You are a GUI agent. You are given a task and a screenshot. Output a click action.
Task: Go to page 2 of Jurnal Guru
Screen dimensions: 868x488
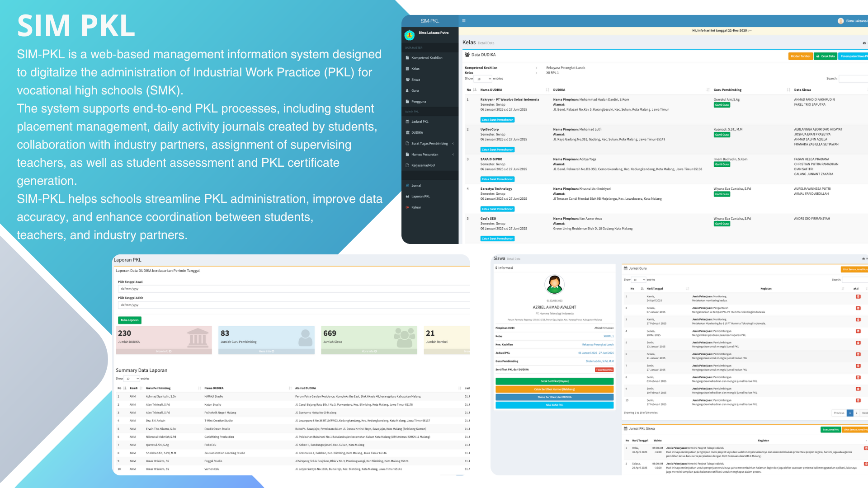[856, 413]
